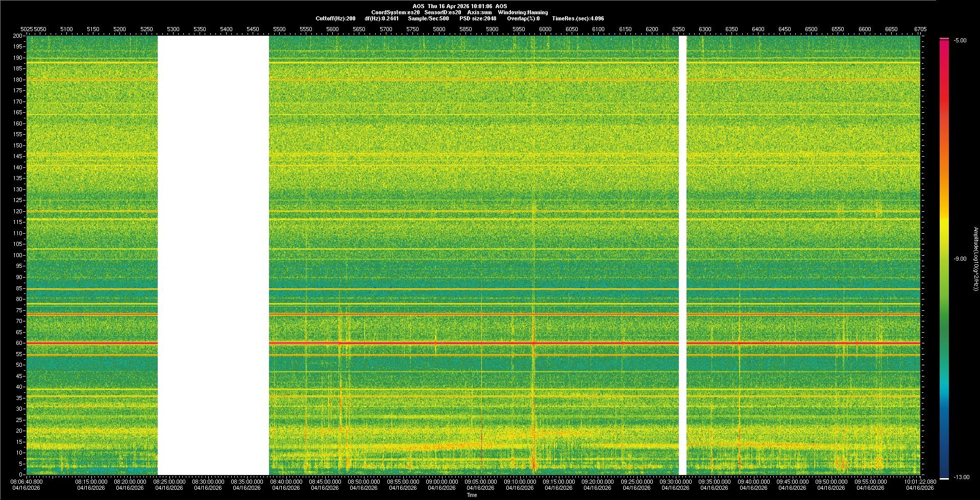This screenshot has width=980, height=500.
Task: Click the vertical Amplitude axis title
Action: [x=975, y=259]
